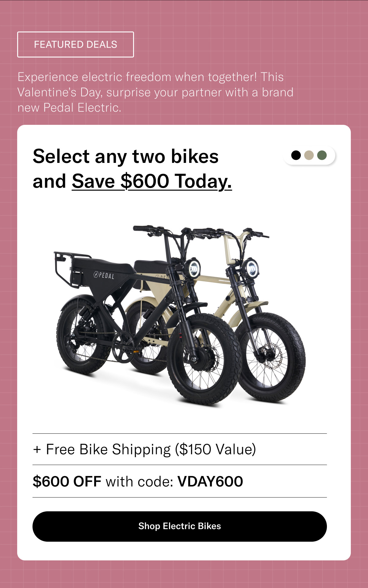
Task: Click the plus sign before Free Bike Shipping
Action: 37,450
